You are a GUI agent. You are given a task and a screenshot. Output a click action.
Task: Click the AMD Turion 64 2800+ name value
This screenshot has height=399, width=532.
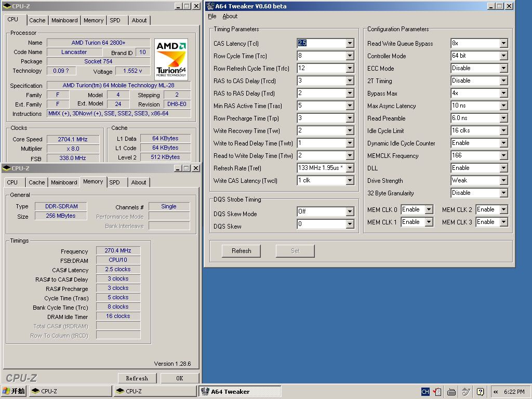click(98, 43)
